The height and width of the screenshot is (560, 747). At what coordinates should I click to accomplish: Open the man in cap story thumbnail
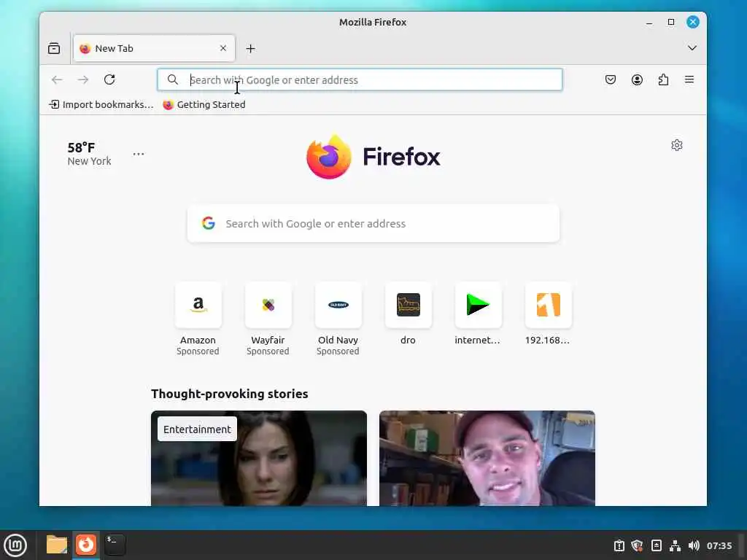(487, 458)
